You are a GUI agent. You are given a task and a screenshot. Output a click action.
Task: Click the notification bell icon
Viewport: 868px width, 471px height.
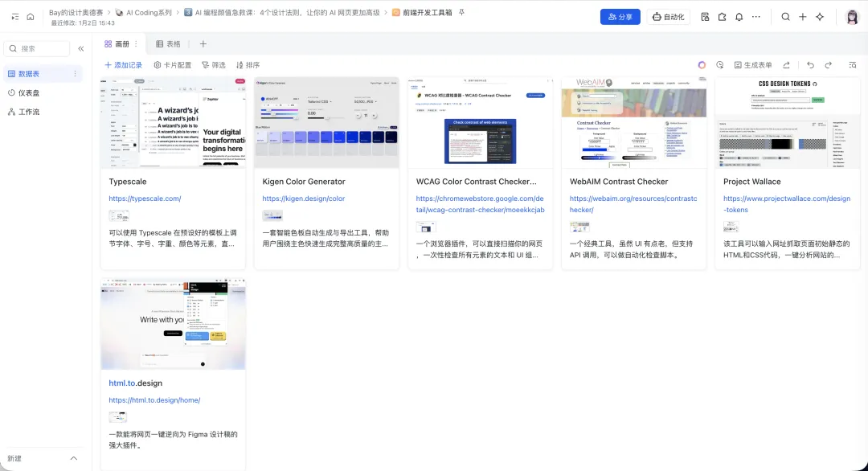pos(739,17)
